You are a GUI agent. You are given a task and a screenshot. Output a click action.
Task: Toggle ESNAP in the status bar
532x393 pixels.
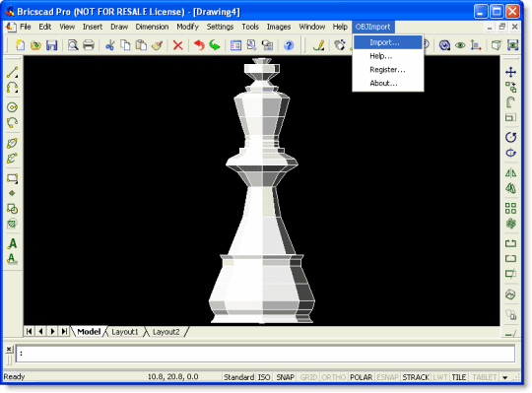click(387, 377)
